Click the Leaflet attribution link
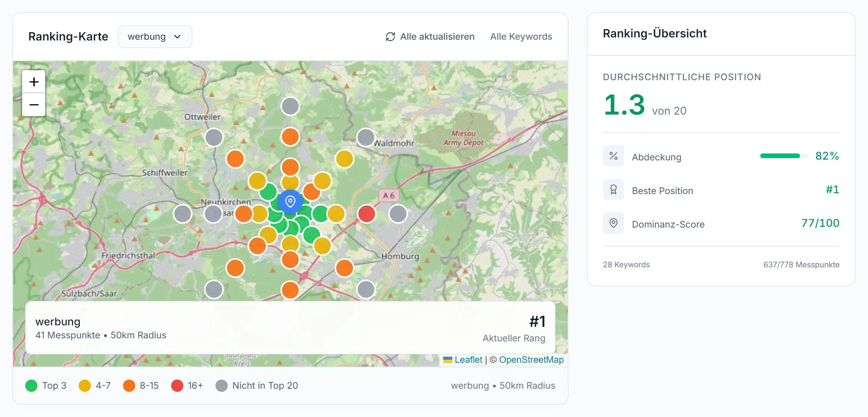This screenshot has width=868, height=417. point(468,360)
